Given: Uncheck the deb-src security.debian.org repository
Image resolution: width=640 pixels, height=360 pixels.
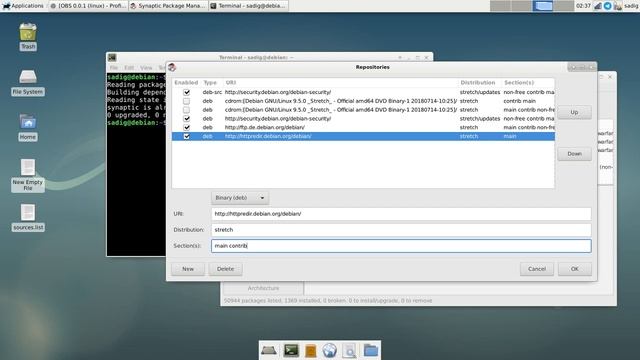Looking at the screenshot, I should [187, 92].
